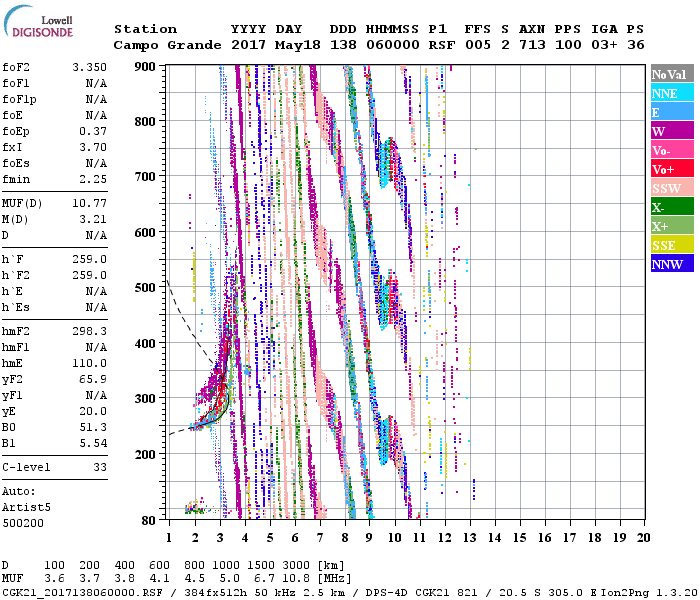Viewport: 700px width, 600px height.
Task: Click the RSF program value
Action: [442, 45]
